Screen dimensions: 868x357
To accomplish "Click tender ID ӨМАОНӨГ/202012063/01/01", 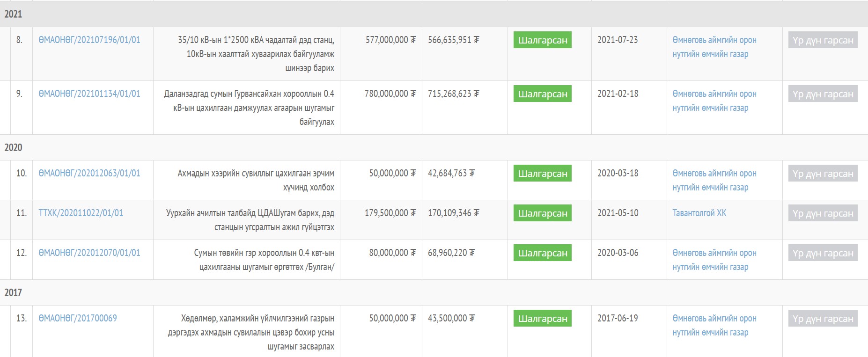I will 89,174.
